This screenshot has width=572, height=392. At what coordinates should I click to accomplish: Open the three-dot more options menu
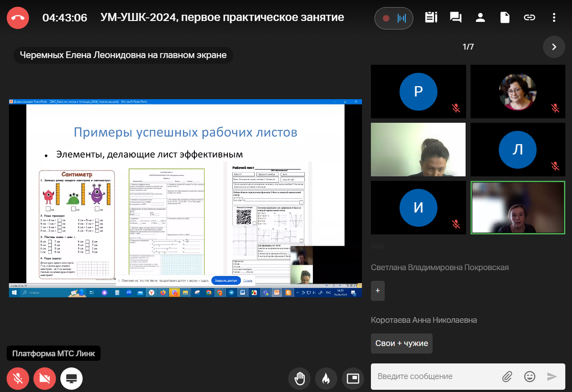(x=554, y=18)
